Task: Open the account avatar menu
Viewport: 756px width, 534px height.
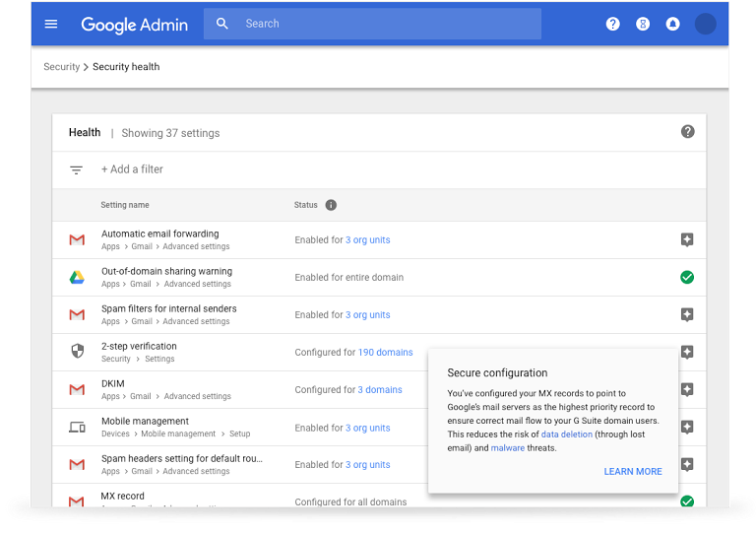Action: [x=705, y=24]
